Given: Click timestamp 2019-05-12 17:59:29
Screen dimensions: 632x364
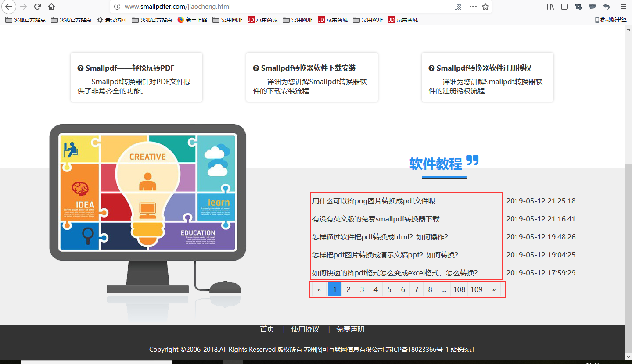Looking at the screenshot, I should click(x=541, y=273).
